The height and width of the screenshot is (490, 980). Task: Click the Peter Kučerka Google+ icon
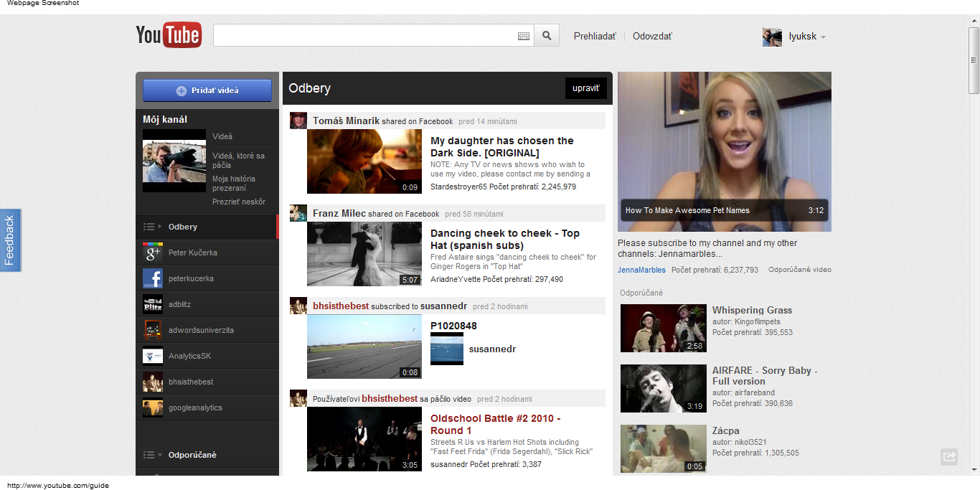(x=153, y=253)
